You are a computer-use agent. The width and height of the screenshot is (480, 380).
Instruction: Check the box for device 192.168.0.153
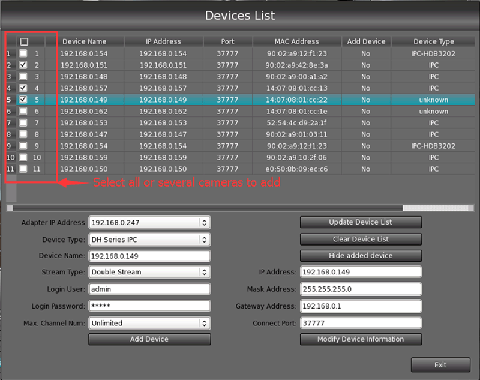tap(23, 123)
